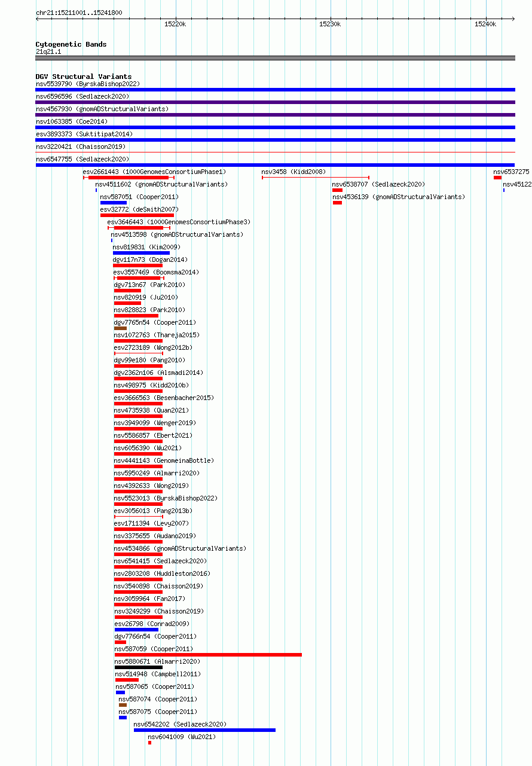Click the nsv6537275 label

pyautogui.click(x=512, y=172)
